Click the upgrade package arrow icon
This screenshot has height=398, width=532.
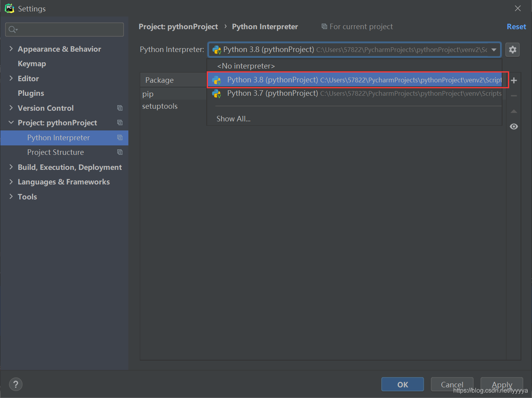(x=514, y=112)
